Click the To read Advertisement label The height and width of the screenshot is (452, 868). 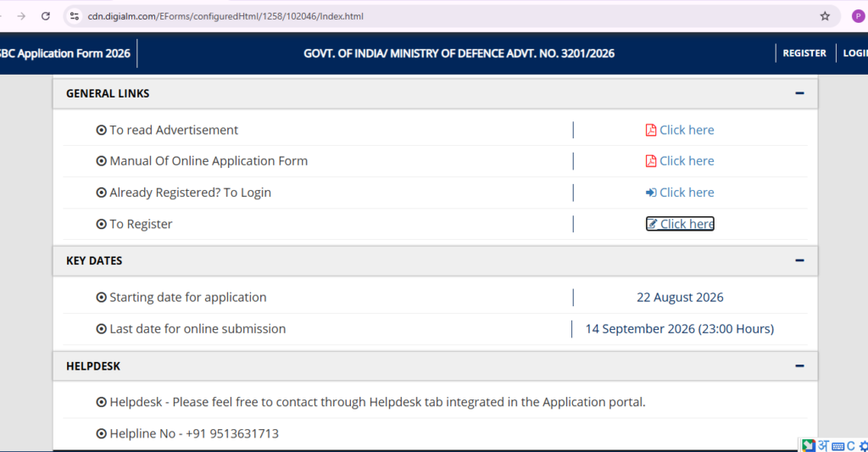click(x=174, y=130)
